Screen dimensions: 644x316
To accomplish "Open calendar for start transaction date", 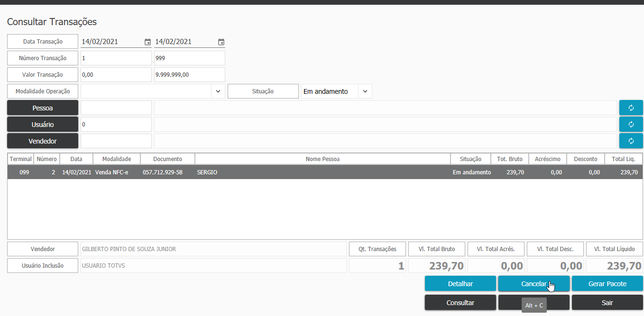I will pyautogui.click(x=147, y=42).
